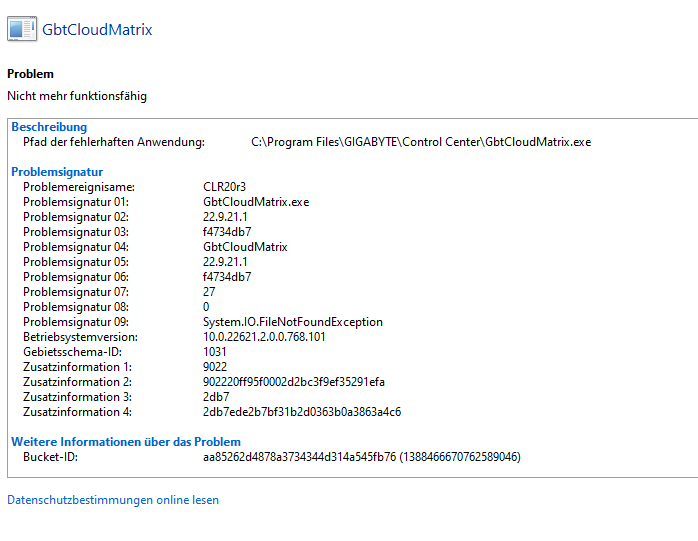Screen dimensions: 698x541
Task: Select f4734db7 value of Problemsignatur 06
Action: 227,277
